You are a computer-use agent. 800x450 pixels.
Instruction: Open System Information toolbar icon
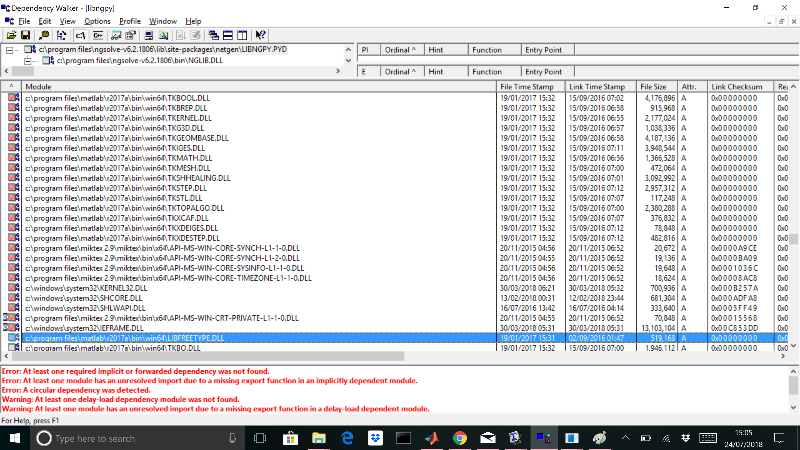coord(148,35)
